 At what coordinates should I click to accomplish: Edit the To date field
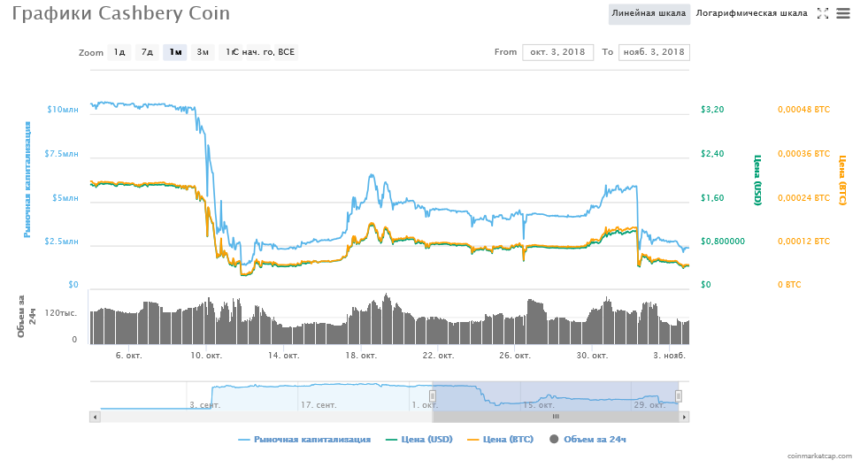654,52
